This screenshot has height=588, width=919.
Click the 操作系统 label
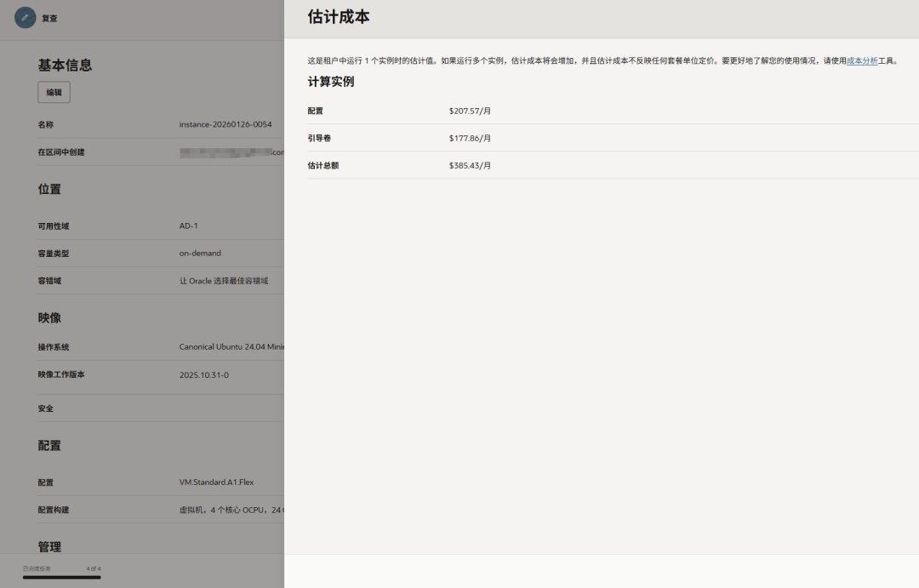tap(54, 347)
